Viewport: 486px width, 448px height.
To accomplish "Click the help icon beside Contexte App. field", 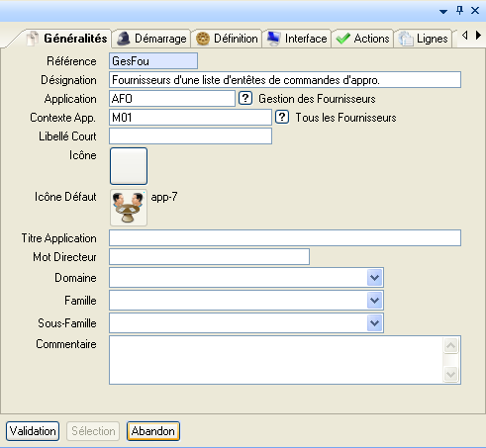I will pyautogui.click(x=282, y=117).
